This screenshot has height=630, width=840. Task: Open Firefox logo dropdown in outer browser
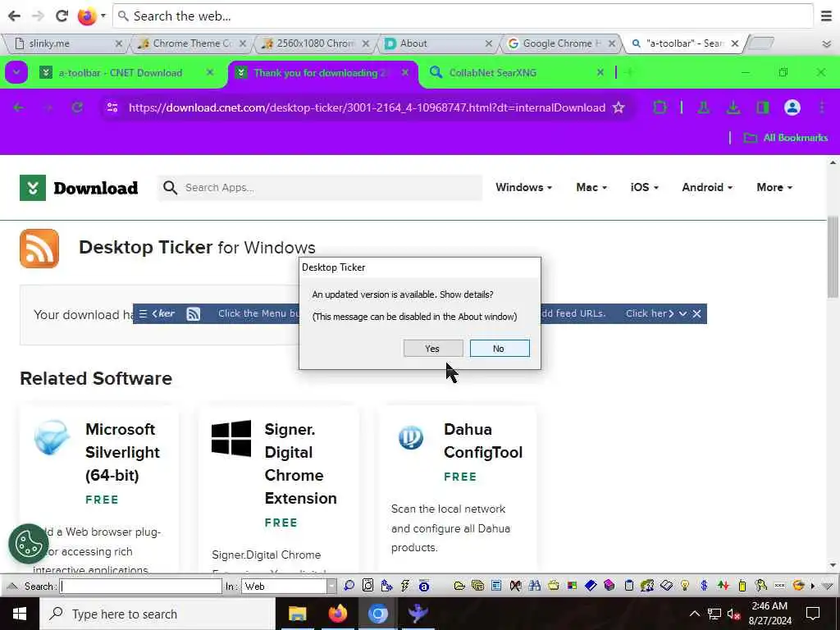[x=90, y=16]
